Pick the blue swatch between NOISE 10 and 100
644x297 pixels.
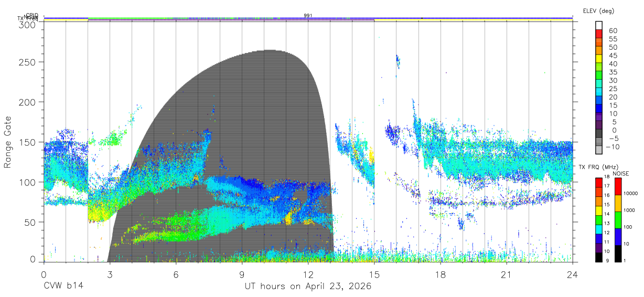617,237
